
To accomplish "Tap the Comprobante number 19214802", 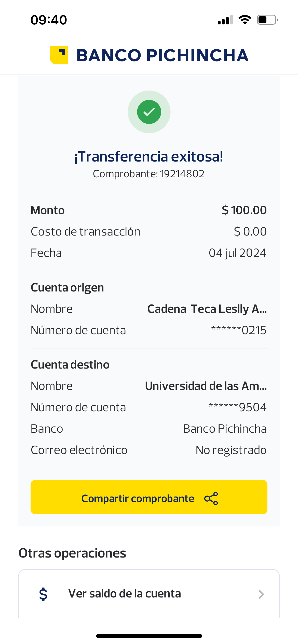I will point(182,174).
